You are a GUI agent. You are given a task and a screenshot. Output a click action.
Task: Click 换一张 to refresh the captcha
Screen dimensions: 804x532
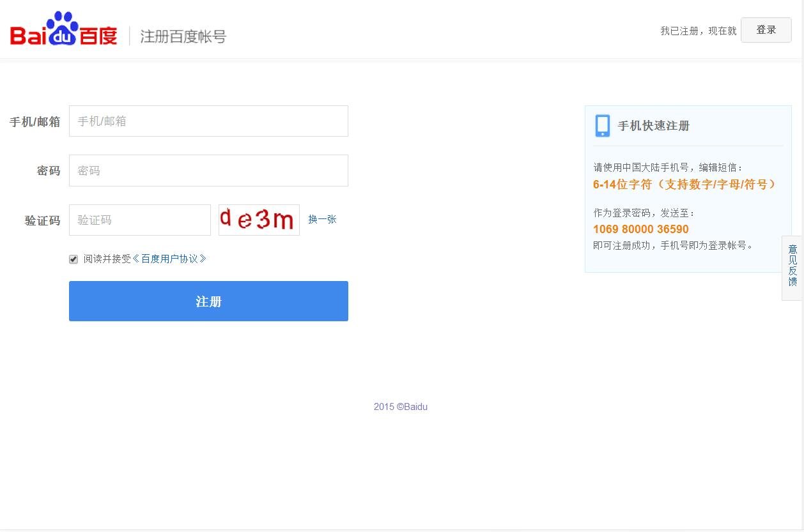click(322, 219)
